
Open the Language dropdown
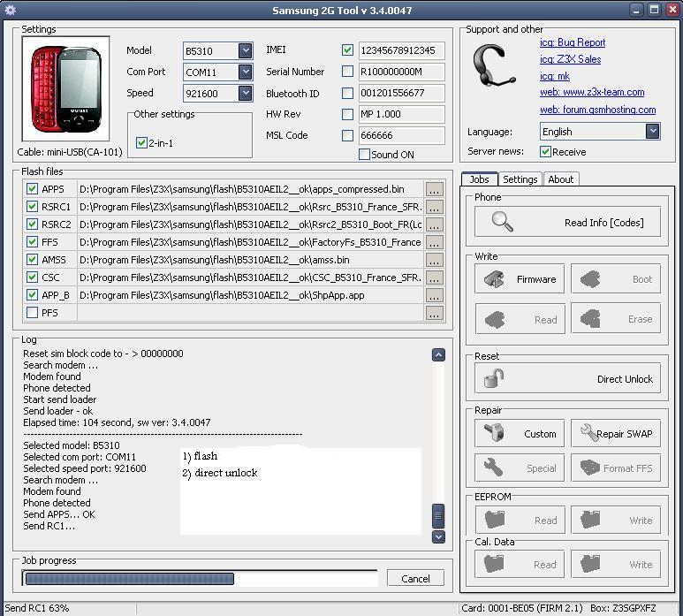pos(652,131)
